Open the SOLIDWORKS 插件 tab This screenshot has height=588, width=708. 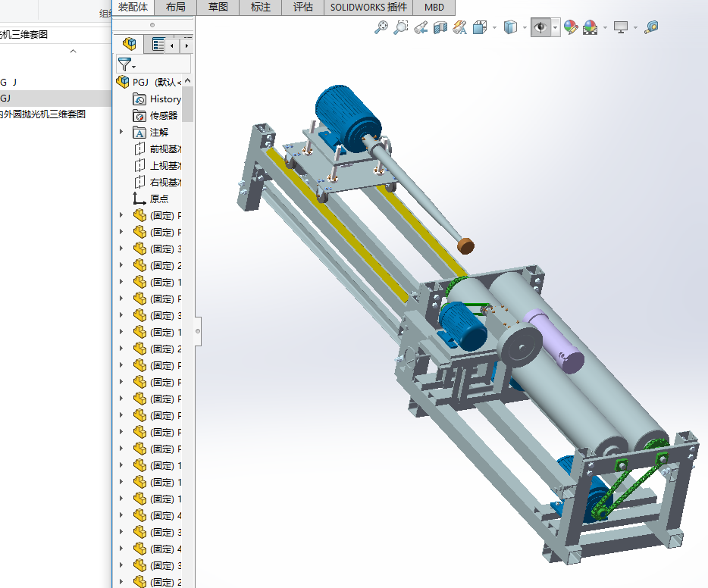coord(368,8)
